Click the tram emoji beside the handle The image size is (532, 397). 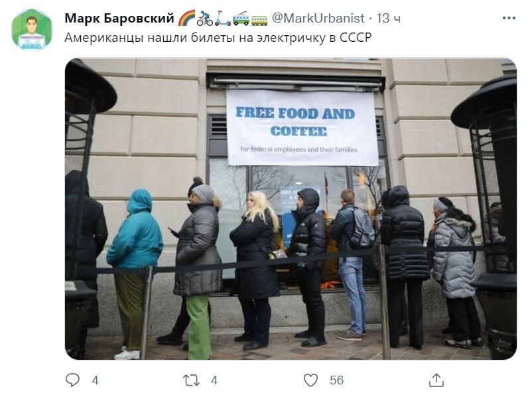pos(259,19)
